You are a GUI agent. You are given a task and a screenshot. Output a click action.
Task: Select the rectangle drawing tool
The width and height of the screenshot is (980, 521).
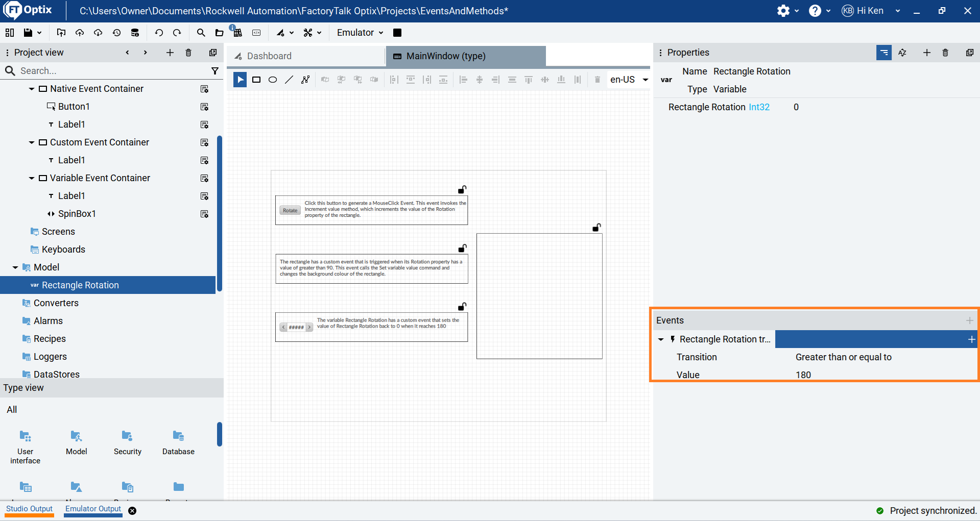[x=256, y=80]
